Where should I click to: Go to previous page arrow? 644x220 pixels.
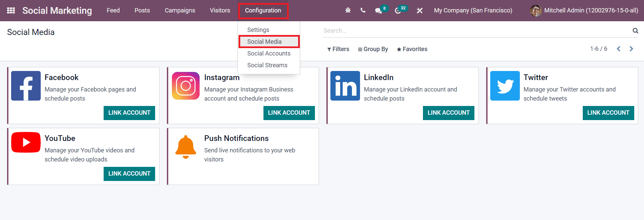618,49
